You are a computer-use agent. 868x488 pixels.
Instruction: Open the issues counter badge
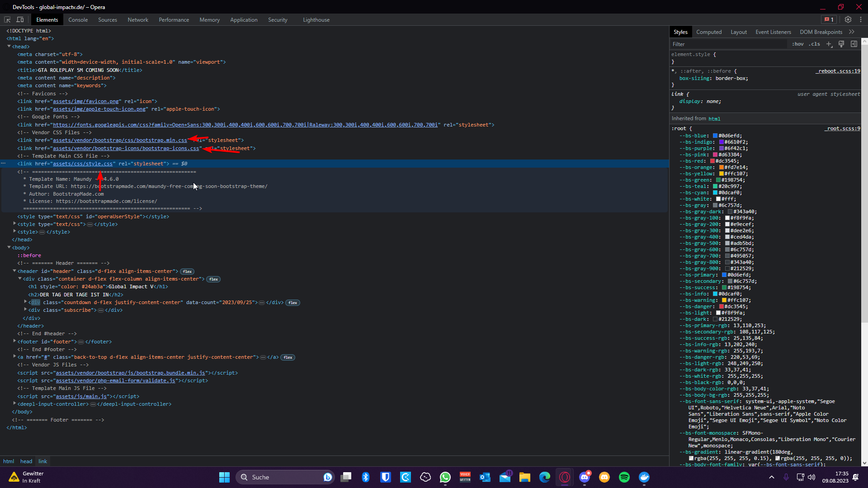click(x=829, y=20)
